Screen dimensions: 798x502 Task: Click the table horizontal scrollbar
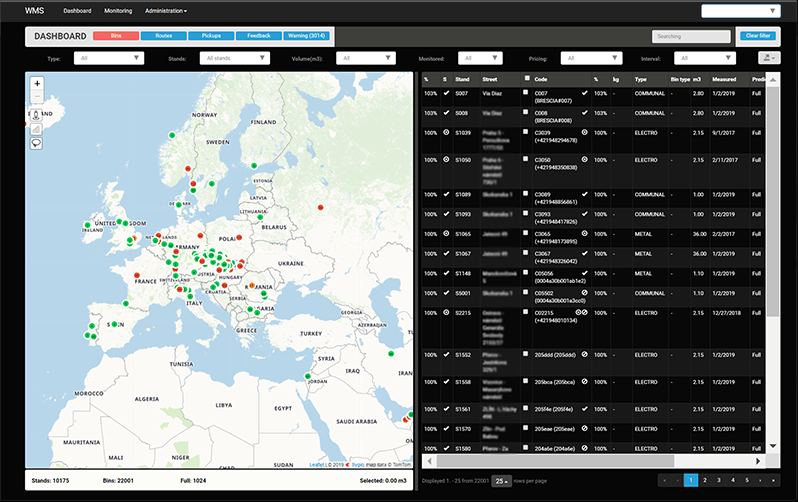coord(555,461)
